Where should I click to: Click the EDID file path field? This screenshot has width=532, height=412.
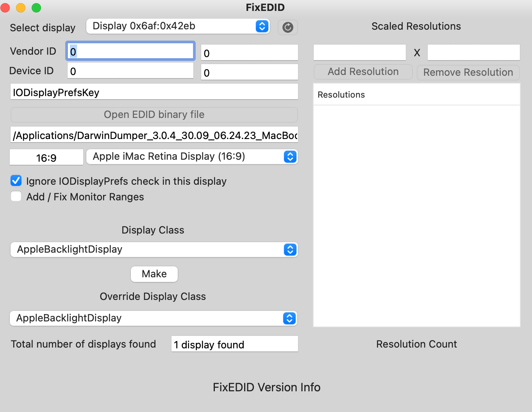pos(154,135)
